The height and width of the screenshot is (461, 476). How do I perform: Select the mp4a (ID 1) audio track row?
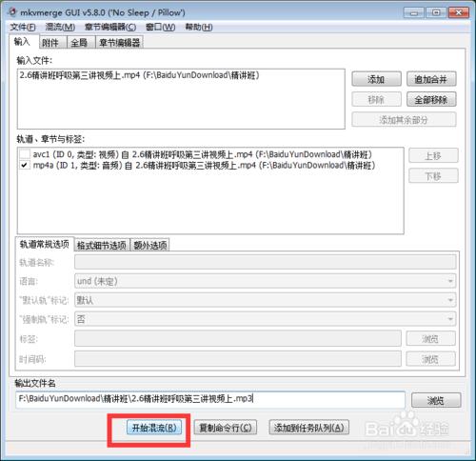204,166
